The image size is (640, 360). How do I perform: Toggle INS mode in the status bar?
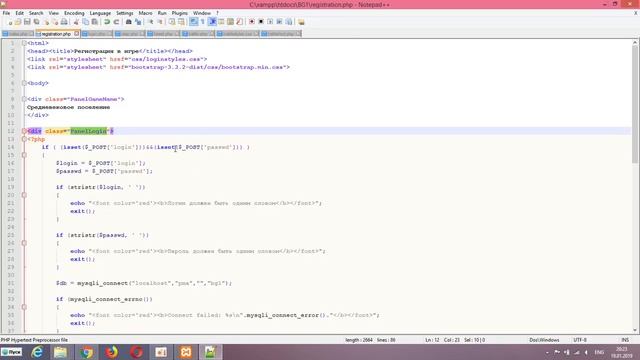(625, 340)
